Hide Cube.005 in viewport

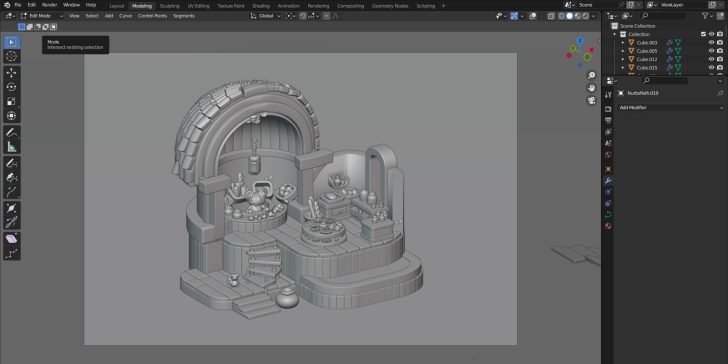click(711, 51)
